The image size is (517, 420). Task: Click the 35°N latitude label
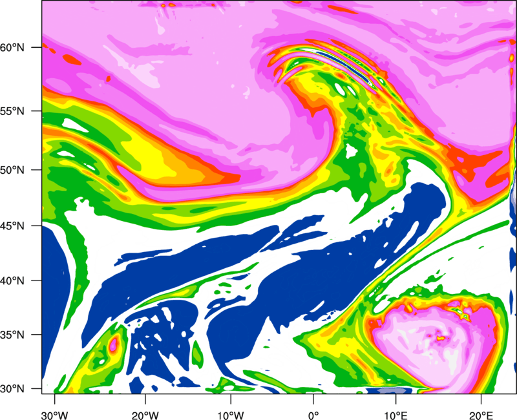12,335
